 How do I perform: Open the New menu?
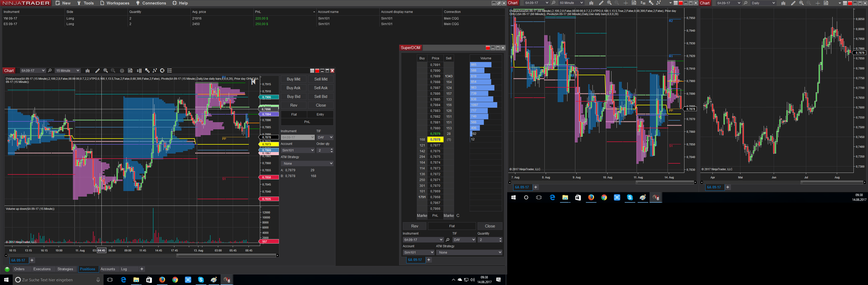click(63, 3)
